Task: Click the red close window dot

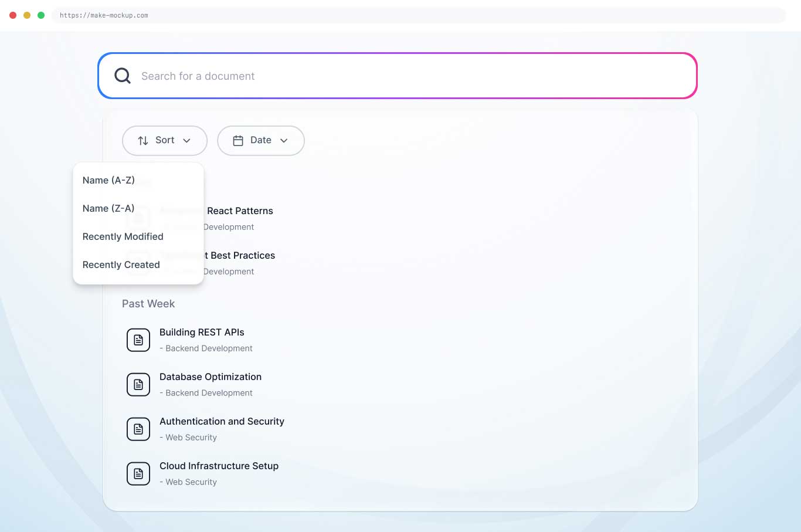Action: pyautogui.click(x=13, y=15)
